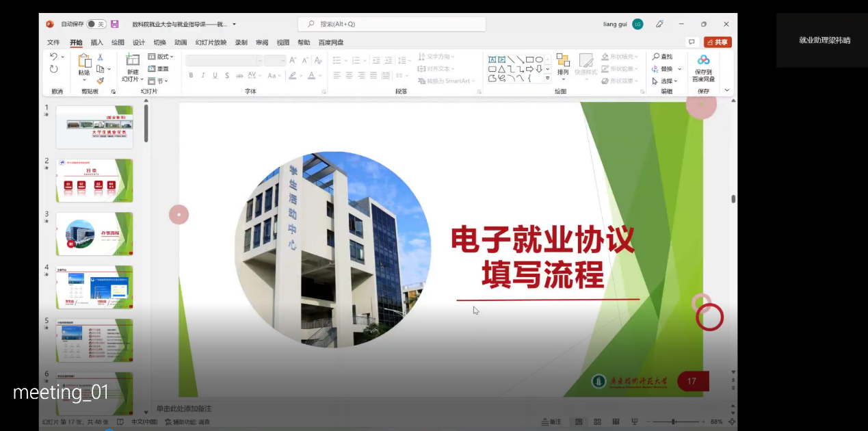The height and width of the screenshot is (431, 868).
Task: Click the Find (查找) button
Action: pos(662,57)
